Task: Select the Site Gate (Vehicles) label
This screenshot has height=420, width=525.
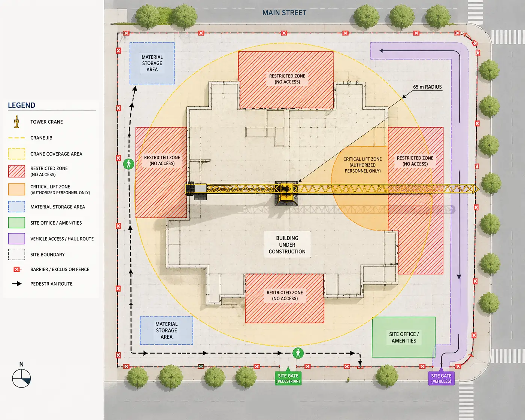Action: click(441, 378)
